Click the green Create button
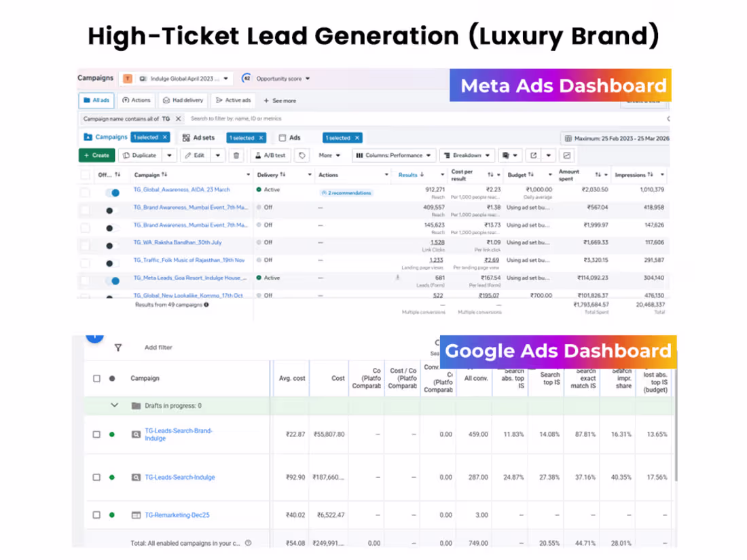747x560 pixels. (96, 155)
